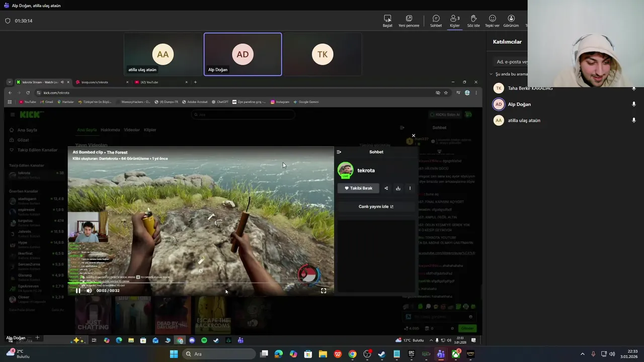Open Google Chrome from Windows taskbar
Image resolution: width=644 pixels, height=362 pixels.
coord(352,354)
